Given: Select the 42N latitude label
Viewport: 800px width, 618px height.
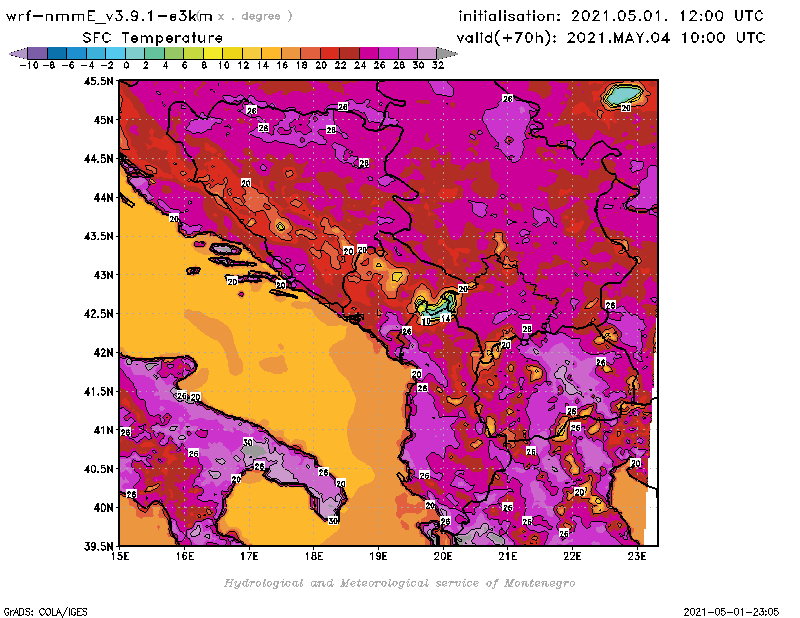Looking at the screenshot, I should pos(103,353).
